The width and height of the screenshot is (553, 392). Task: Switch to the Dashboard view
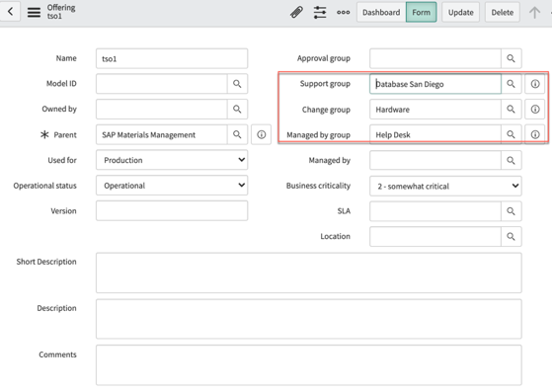381,12
